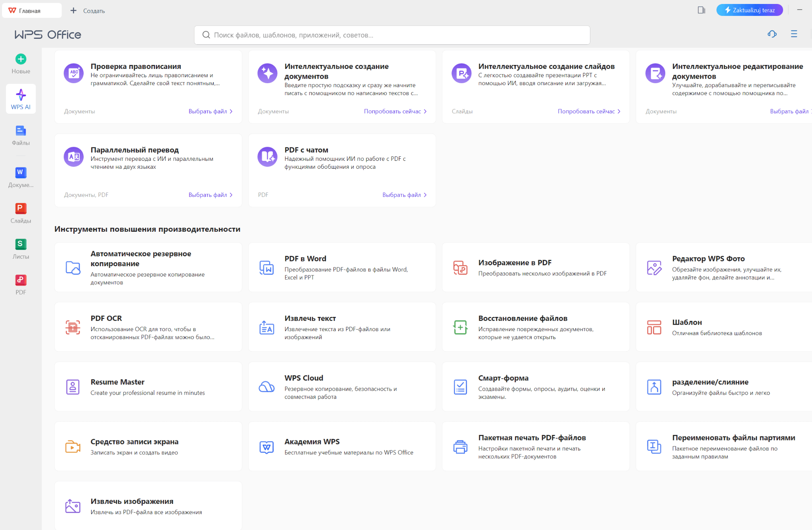Click the support headset icon
Image resolution: width=812 pixels, height=530 pixels.
(772, 34)
